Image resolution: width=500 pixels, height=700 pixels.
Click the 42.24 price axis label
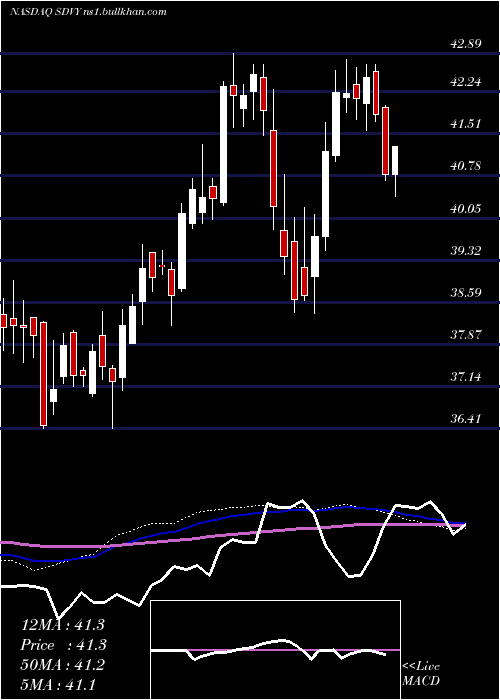[x=466, y=82]
